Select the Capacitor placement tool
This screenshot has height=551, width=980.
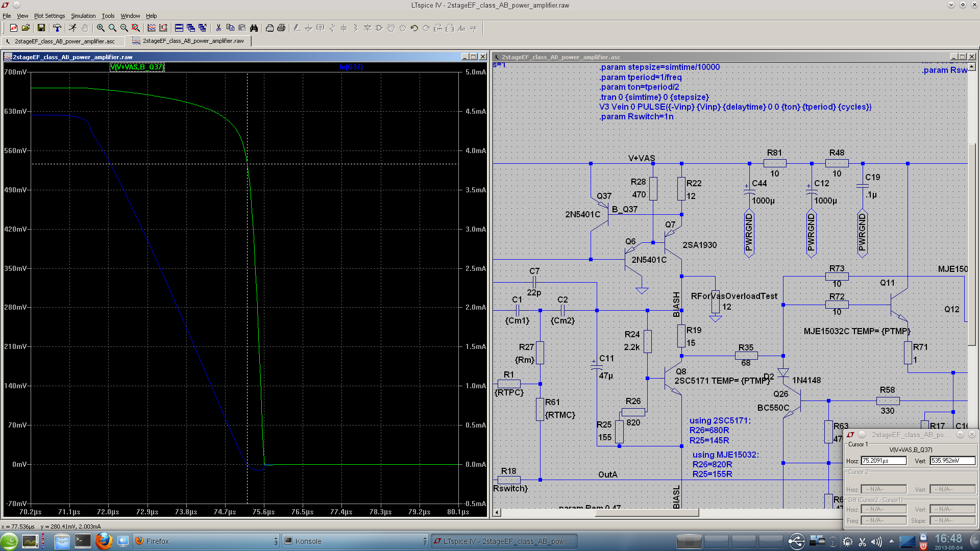[344, 28]
